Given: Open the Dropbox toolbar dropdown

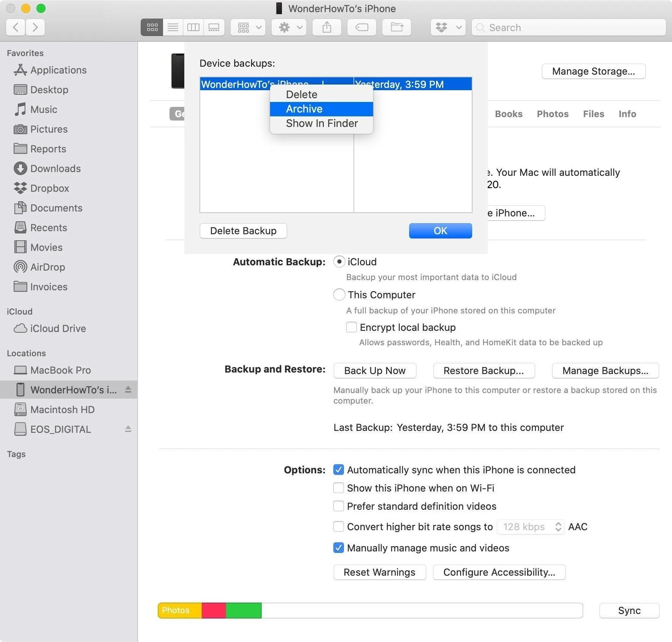Looking at the screenshot, I should pyautogui.click(x=448, y=27).
